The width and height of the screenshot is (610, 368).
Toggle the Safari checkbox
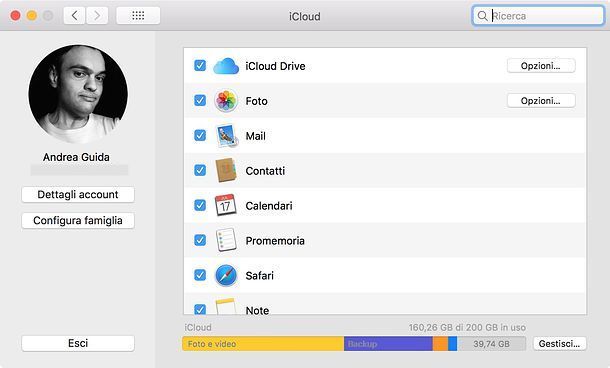click(200, 275)
